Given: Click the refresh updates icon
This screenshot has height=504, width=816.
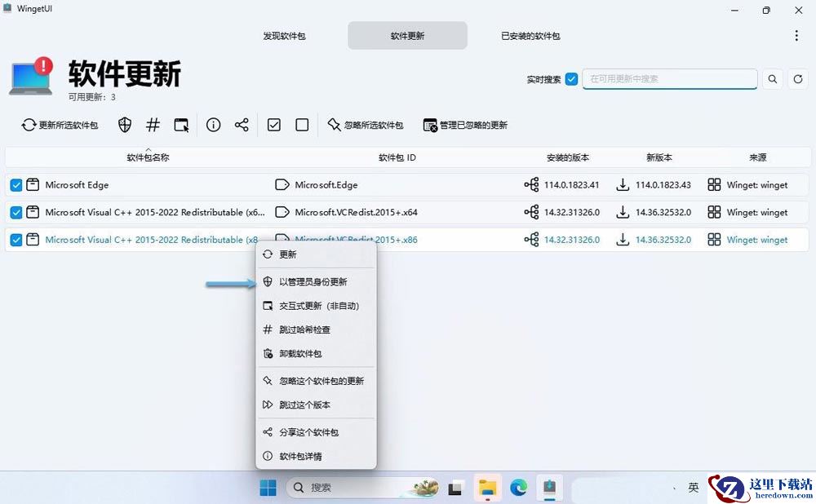Looking at the screenshot, I should pos(798,79).
